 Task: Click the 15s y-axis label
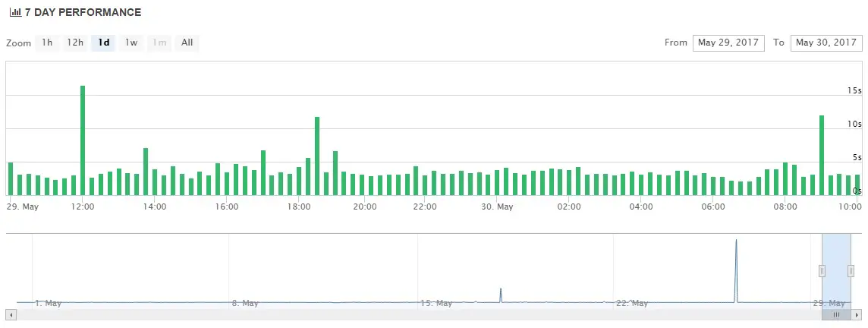(854, 90)
